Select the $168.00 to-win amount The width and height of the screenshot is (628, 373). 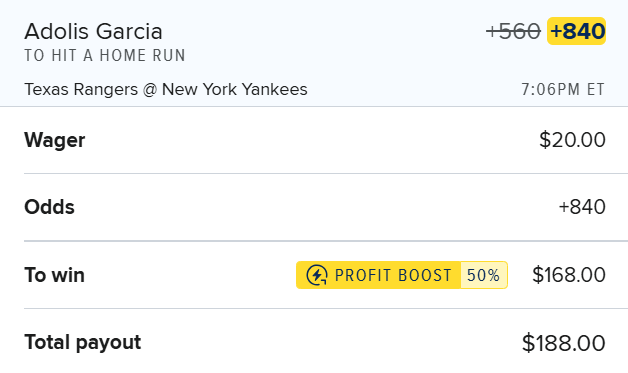coord(569,275)
